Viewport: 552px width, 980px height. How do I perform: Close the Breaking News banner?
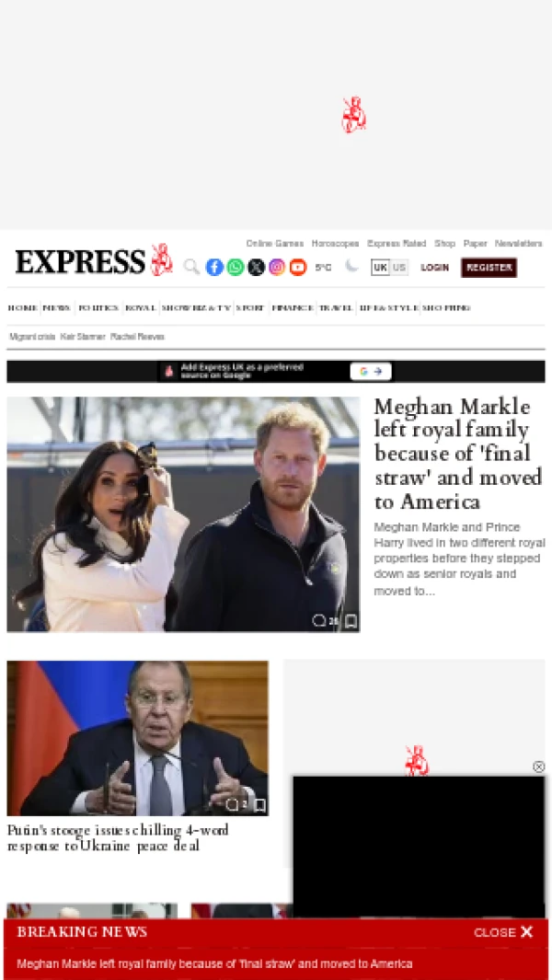(x=503, y=932)
